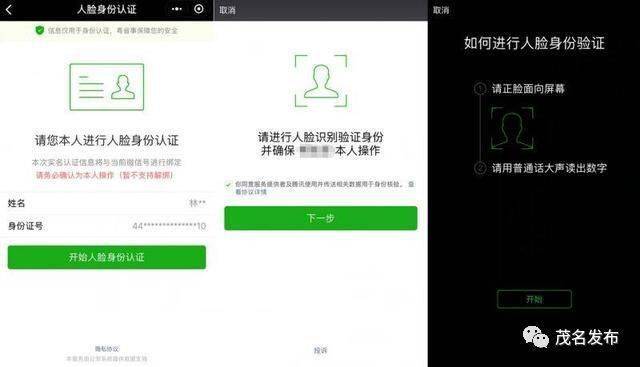The height and width of the screenshot is (367, 640).
Task: Click step one 请正脸面向屏幕
Action: click(x=528, y=89)
